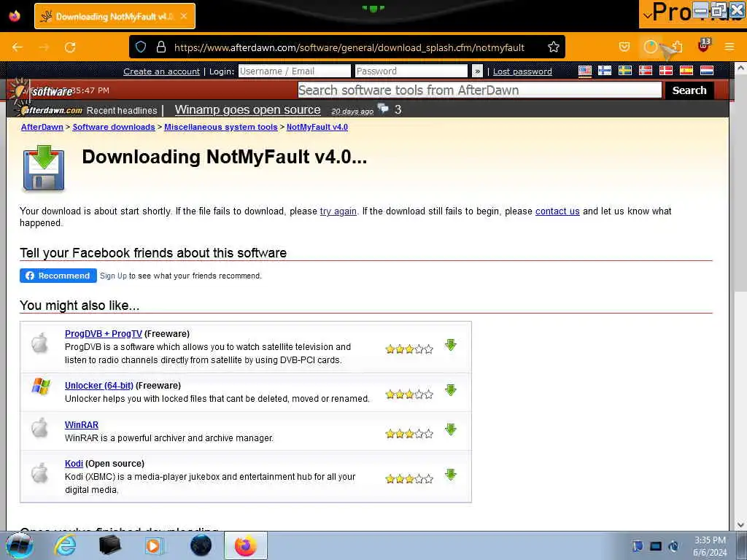Open ProgDVB + ProgTV link
The image size is (747, 560).
[x=104, y=334]
